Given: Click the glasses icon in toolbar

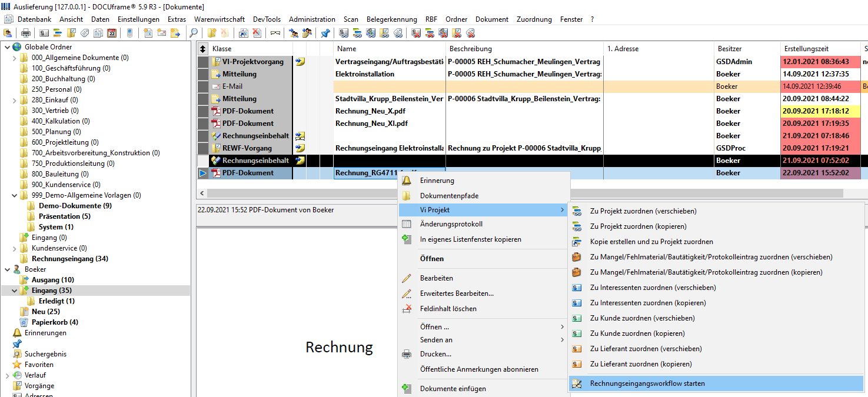Looking at the screenshot, I should pos(275,33).
